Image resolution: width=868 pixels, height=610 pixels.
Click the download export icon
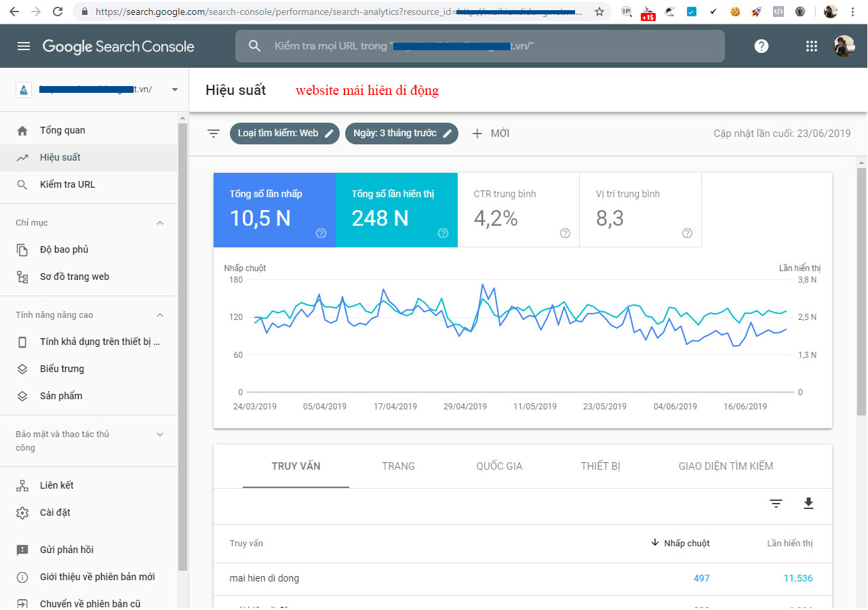click(808, 503)
